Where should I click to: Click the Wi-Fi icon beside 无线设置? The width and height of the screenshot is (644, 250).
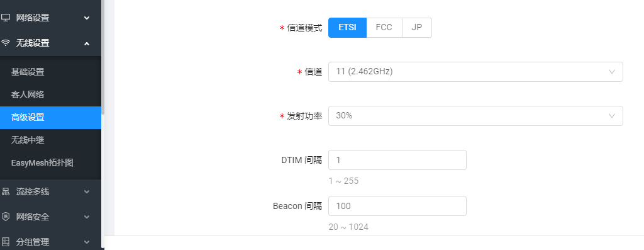coord(5,43)
